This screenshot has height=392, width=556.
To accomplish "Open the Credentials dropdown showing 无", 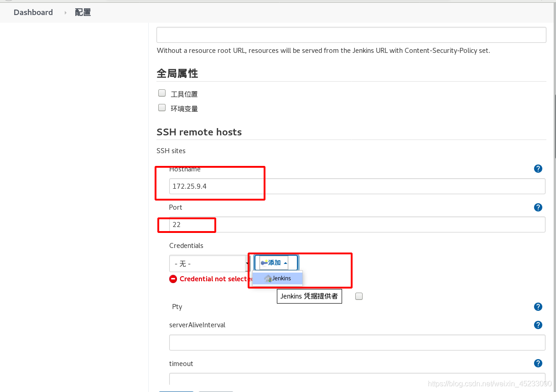I will pyautogui.click(x=210, y=263).
